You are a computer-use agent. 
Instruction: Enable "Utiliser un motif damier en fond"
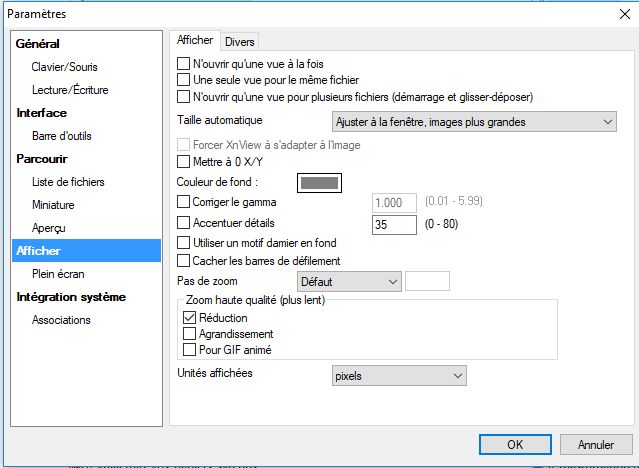pyautogui.click(x=183, y=243)
